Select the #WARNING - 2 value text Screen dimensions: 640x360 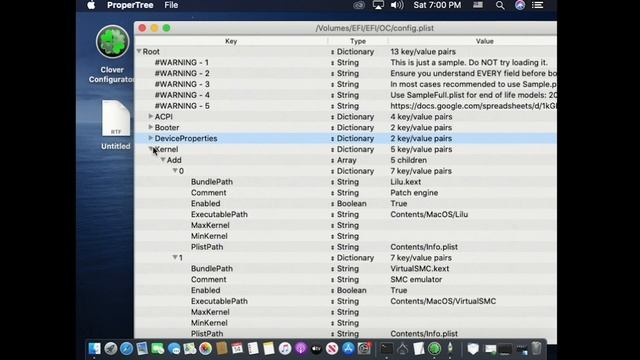click(x=473, y=73)
